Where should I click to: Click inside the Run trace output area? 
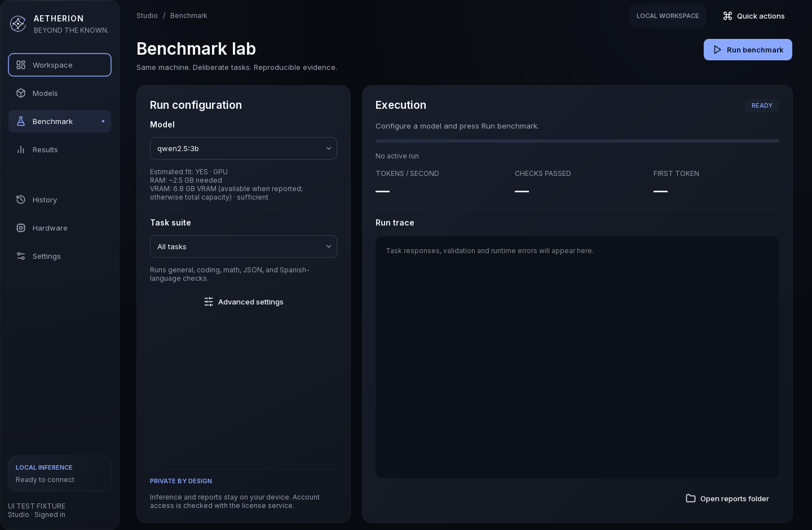click(577, 357)
